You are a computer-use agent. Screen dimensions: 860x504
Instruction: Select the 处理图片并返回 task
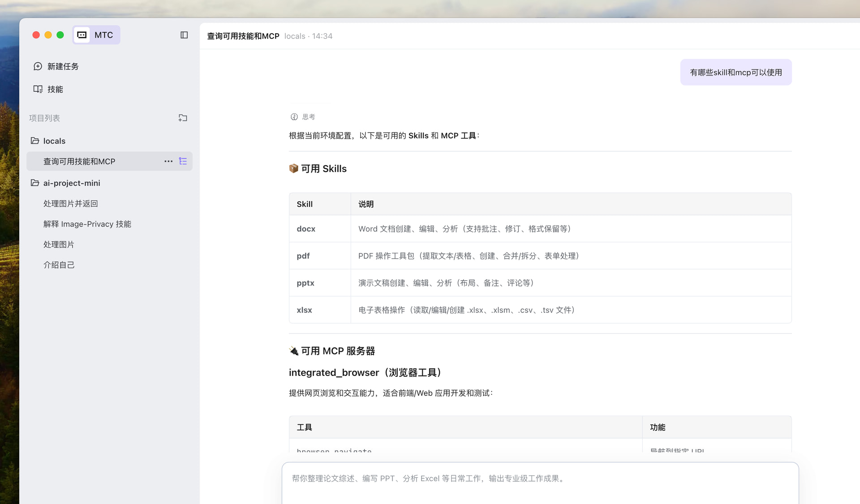tap(70, 204)
